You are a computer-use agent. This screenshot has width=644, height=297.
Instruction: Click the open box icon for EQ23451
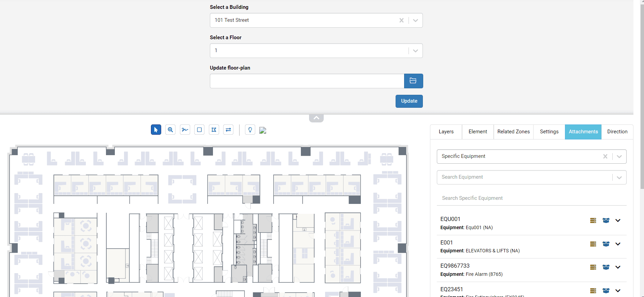point(606,291)
